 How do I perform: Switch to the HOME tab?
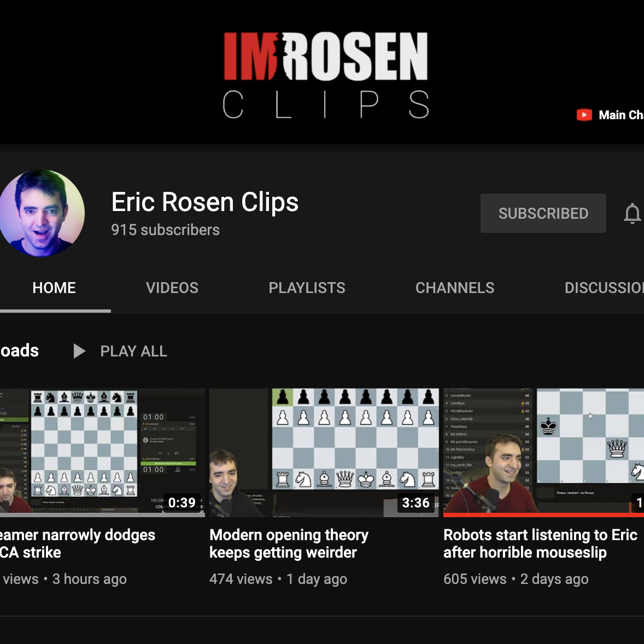click(54, 288)
